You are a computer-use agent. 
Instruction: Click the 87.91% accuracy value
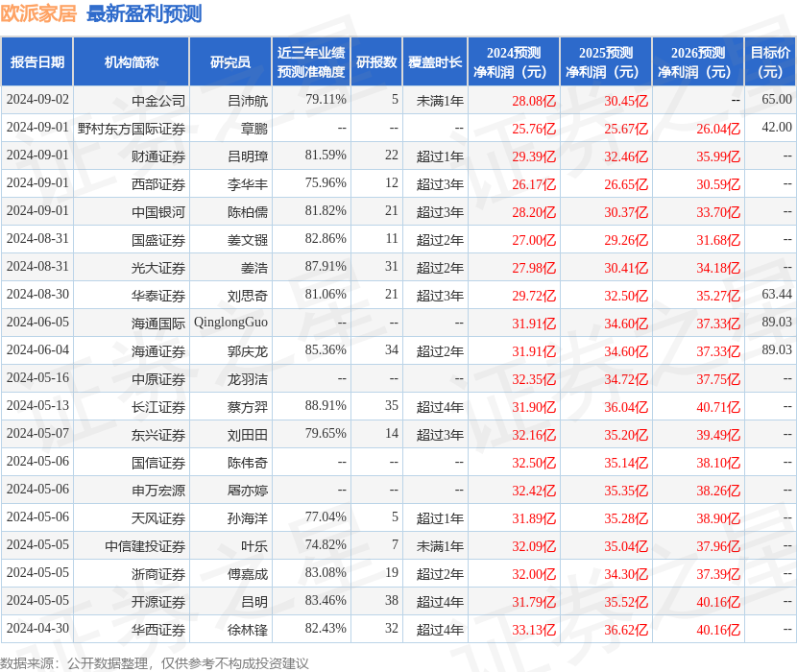(x=326, y=266)
